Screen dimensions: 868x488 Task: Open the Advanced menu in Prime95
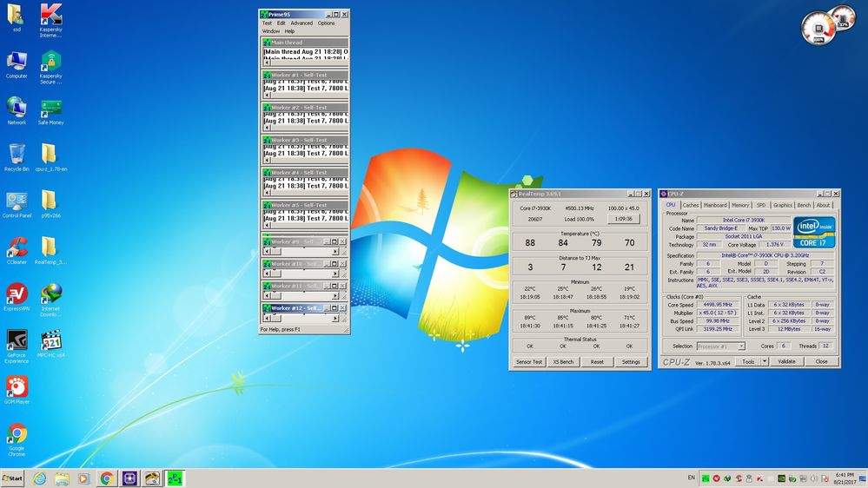[301, 23]
